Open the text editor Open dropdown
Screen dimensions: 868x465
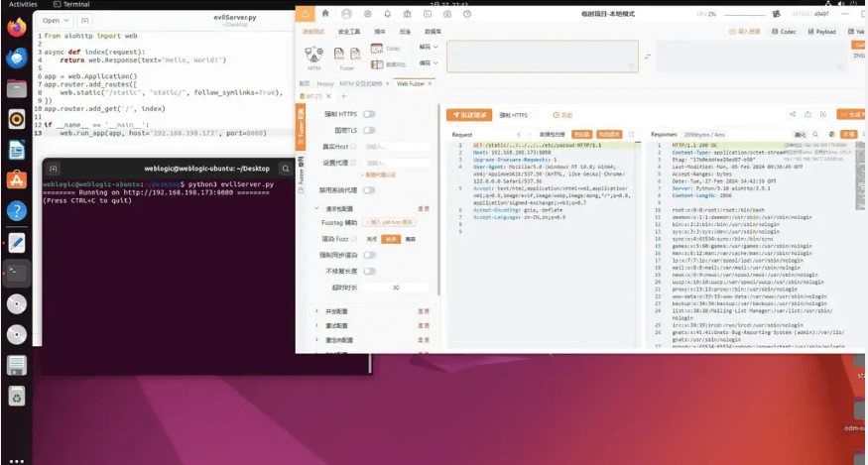[55, 19]
